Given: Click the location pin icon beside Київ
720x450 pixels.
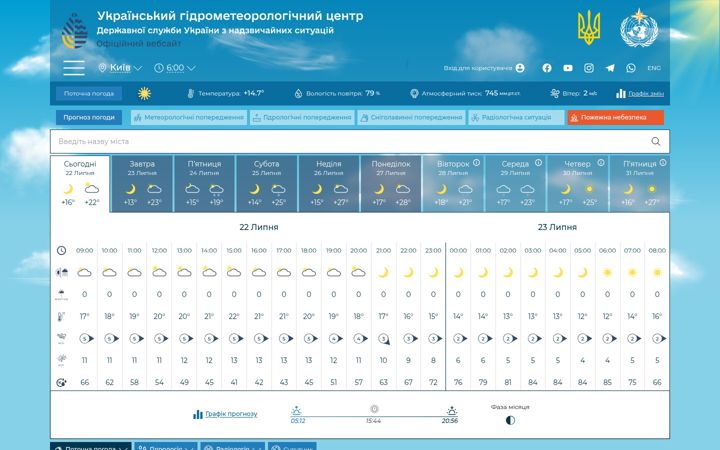Looking at the screenshot, I should [102, 68].
